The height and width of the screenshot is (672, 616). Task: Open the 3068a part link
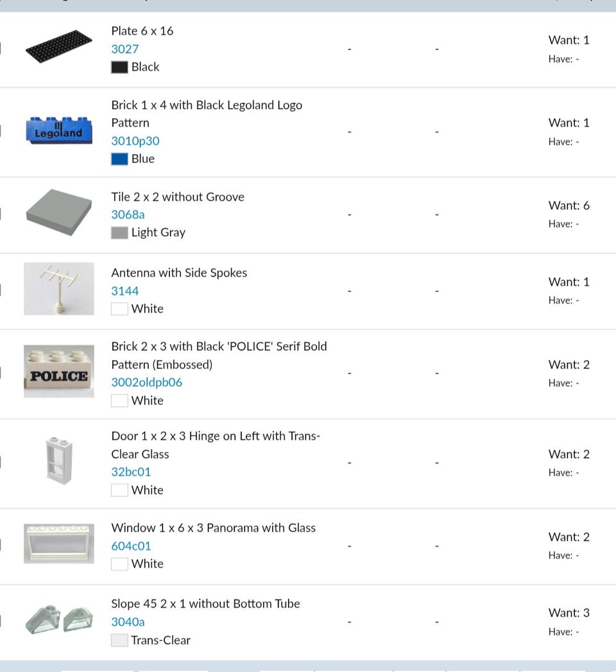pyautogui.click(x=128, y=214)
